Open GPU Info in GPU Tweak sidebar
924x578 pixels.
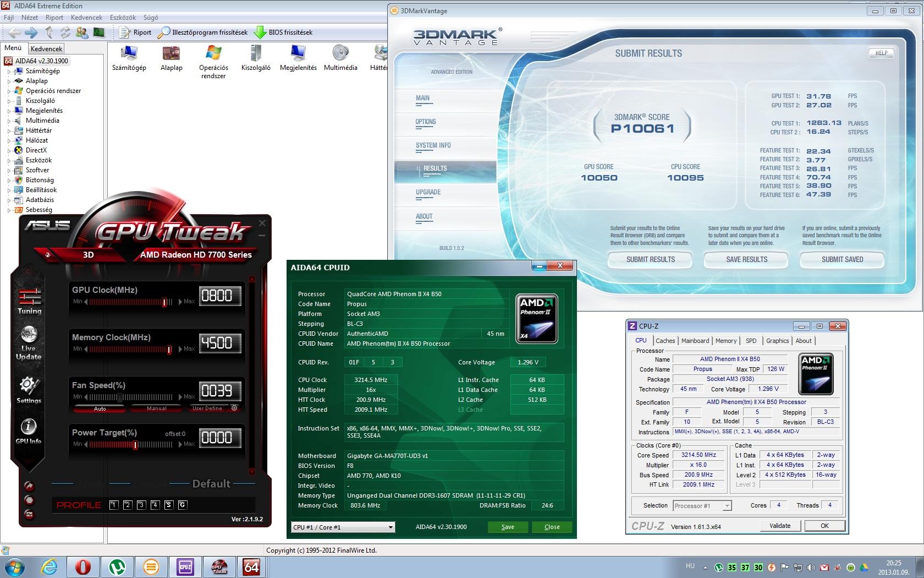(x=29, y=431)
